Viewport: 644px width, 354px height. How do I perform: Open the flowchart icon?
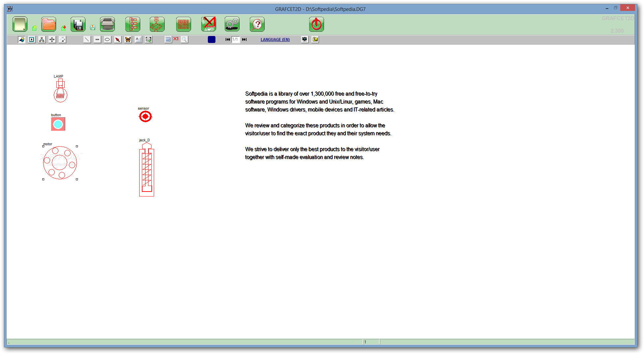[x=157, y=24]
